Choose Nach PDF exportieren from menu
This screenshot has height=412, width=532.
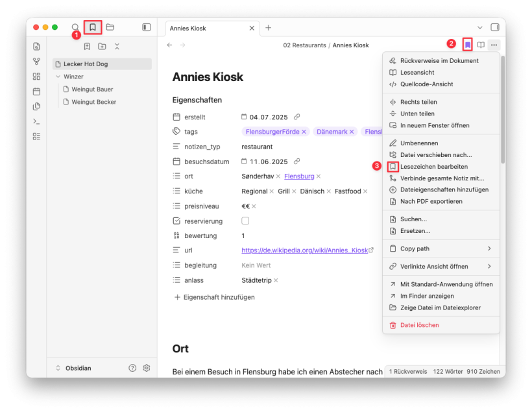431,201
